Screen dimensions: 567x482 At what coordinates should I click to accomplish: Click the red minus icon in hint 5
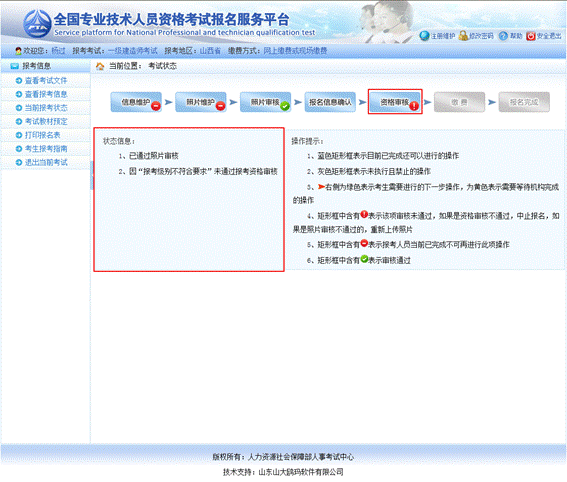pos(364,243)
